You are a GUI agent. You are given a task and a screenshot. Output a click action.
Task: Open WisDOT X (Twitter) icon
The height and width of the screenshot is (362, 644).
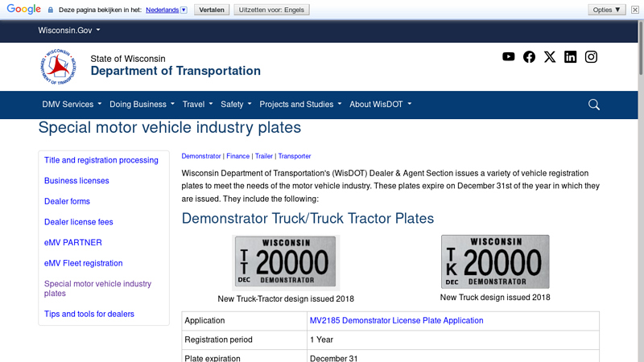coord(550,56)
